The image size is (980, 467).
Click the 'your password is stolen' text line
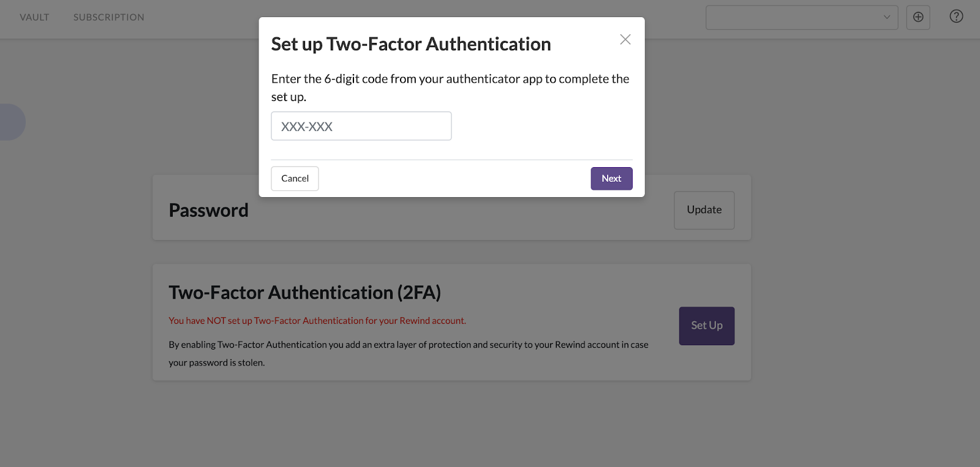click(217, 363)
